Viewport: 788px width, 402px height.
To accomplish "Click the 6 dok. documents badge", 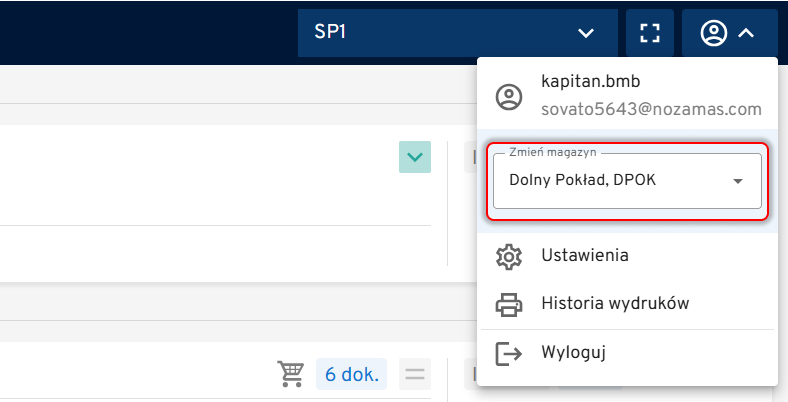I will coord(351,375).
